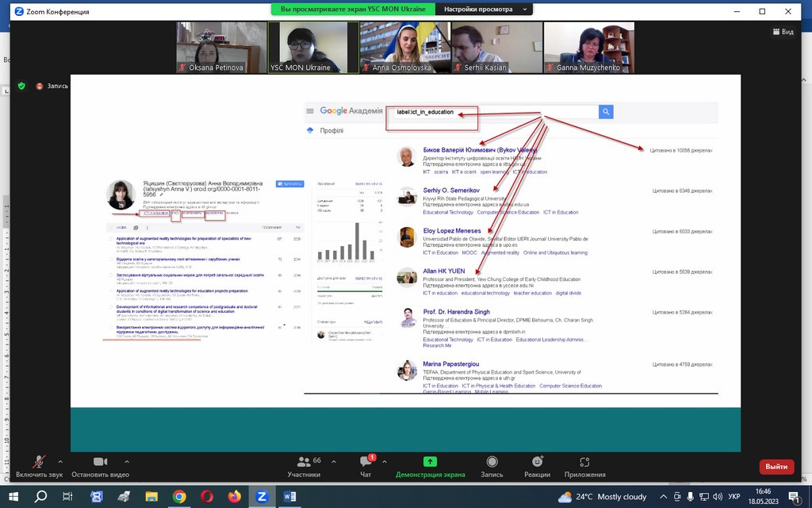Unmute microphone with Включить звук
Image resolution: width=812 pixels, height=508 pixels.
pos(38,465)
